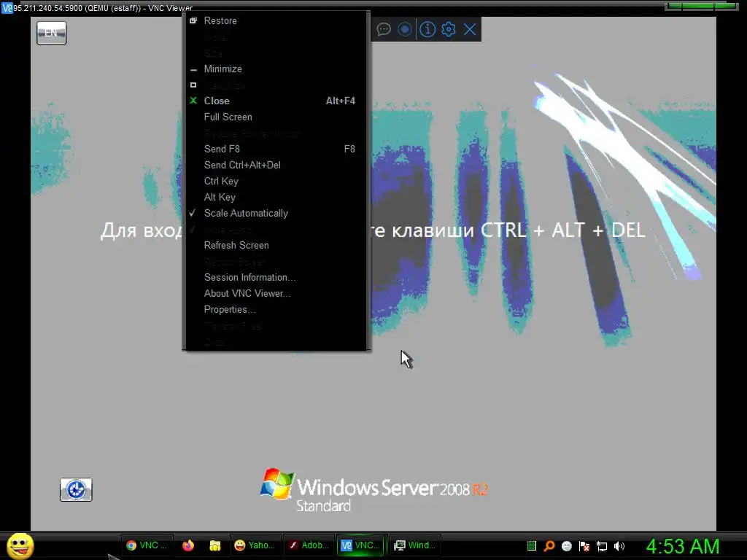Open Properties from the VNC menu
Screen dimensions: 747x560
click(276, 309)
